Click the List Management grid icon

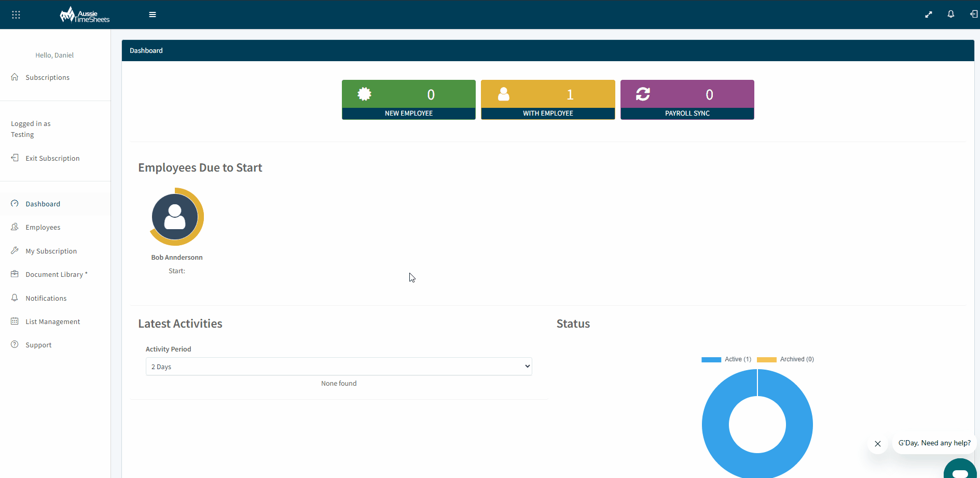15,321
